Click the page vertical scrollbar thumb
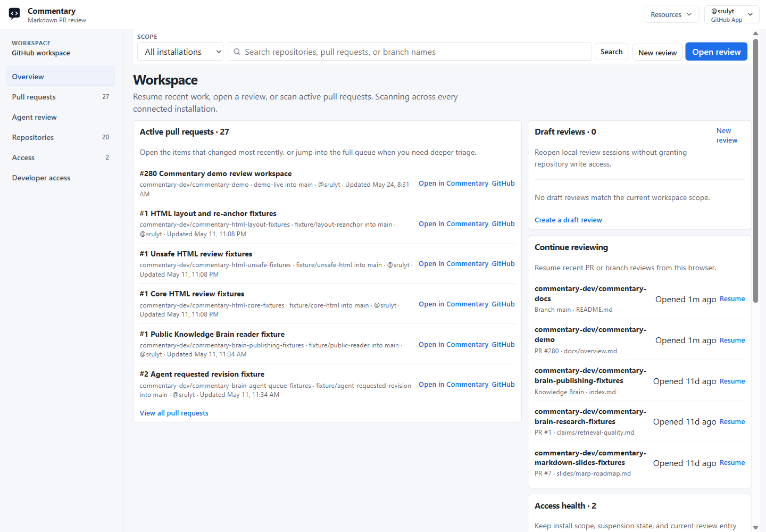The width and height of the screenshot is (766, 532). pyautogui.click(x=755, y=170)
